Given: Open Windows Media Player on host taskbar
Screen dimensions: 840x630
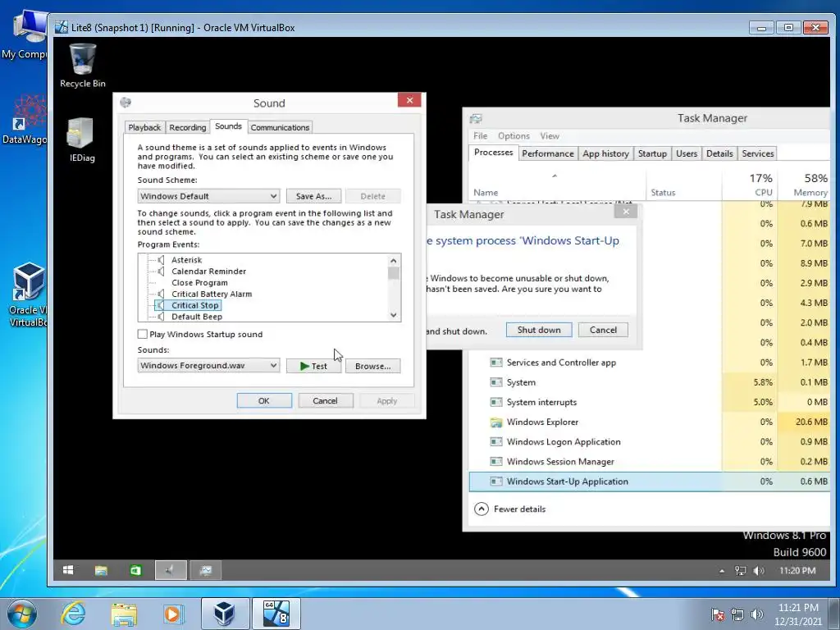Looking at the screenshot, I should [x=173, y=614].
